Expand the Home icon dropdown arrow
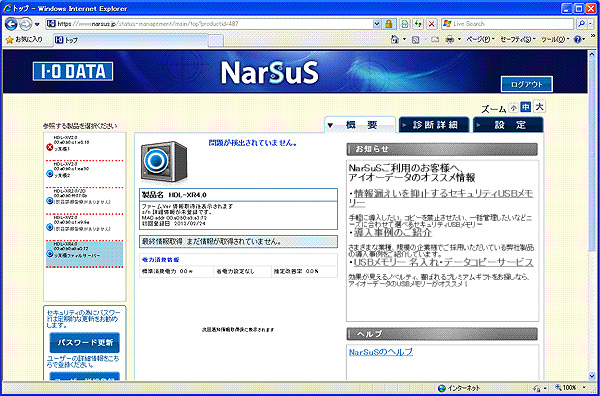The image size is (600, 396). click(x=404, y=39)
